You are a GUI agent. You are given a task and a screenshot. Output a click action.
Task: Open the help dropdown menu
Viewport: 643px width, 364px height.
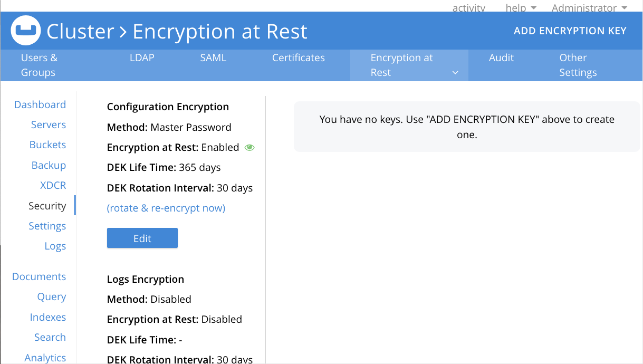point(521,8)
